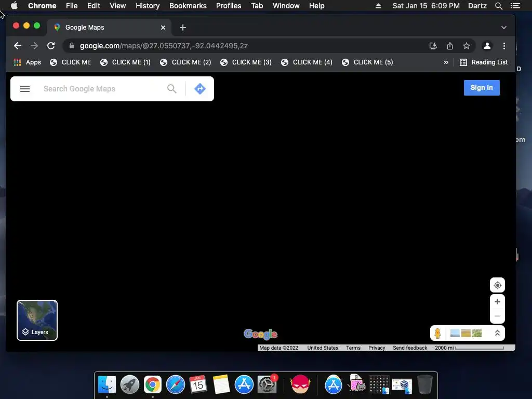Open Notes from the Dock
This screenshot has width=532, height=399.
(x=221, y=384)
